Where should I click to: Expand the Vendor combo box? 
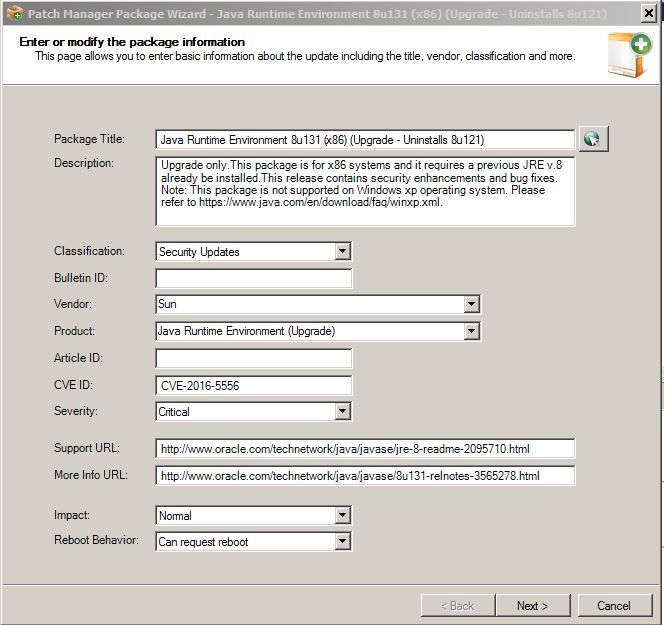tap(471, 304)
